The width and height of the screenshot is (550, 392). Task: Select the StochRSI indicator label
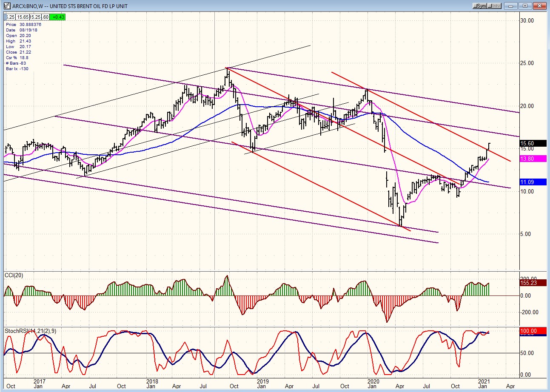[30, 330]
